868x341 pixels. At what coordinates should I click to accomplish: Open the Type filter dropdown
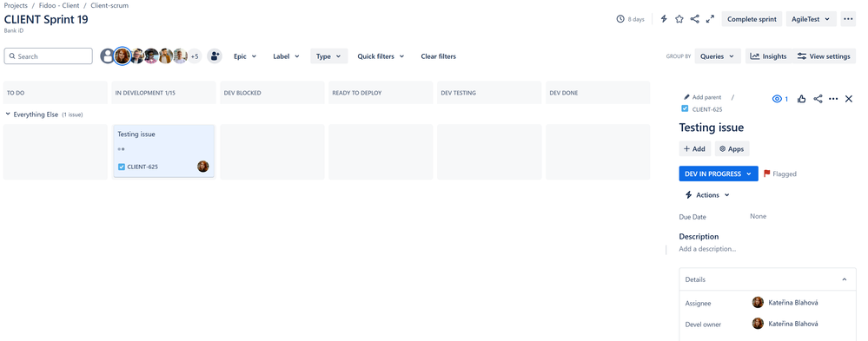point(328,56)
